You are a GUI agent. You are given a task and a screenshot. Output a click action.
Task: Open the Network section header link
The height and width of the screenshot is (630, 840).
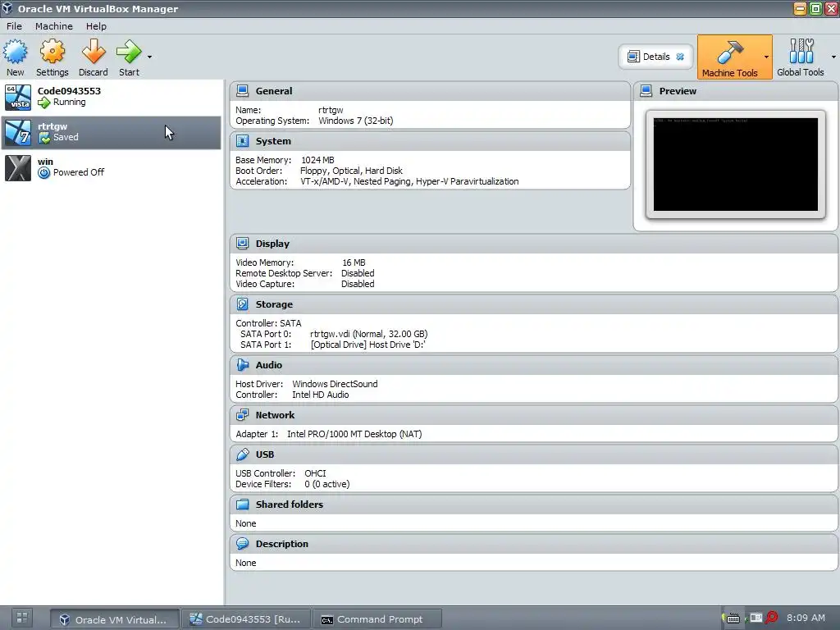[275, 414]
